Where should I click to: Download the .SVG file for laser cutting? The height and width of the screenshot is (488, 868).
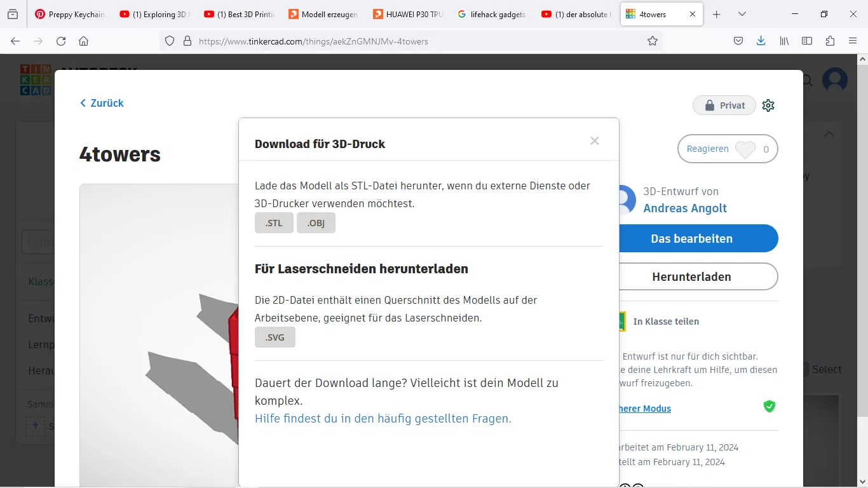275,337
